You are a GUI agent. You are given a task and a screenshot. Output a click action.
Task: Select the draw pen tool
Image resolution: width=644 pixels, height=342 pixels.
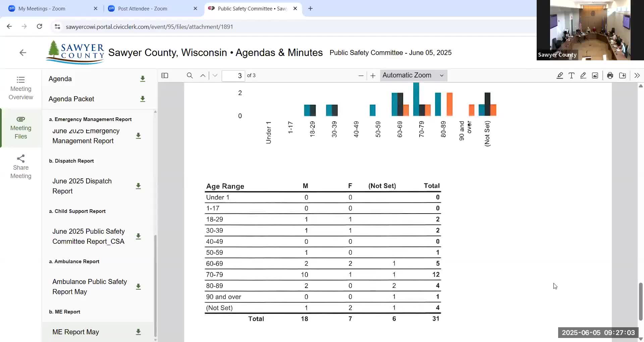(583, 75)
